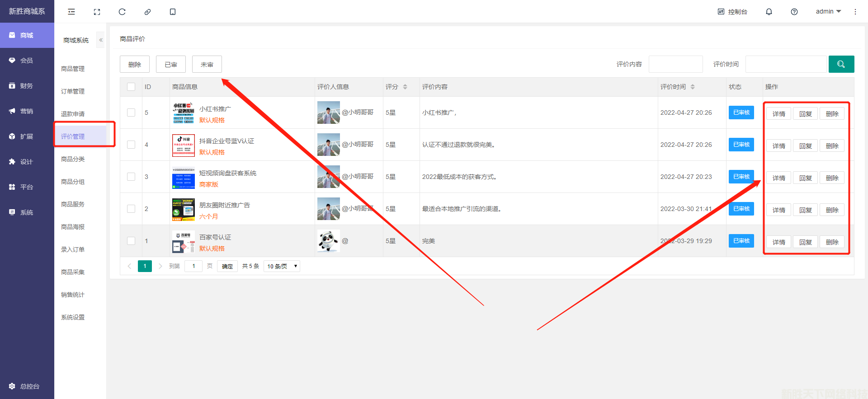Toggle fullscreen mode icon
The width and height of the screenshot is (868, 399).
point(97,12)
